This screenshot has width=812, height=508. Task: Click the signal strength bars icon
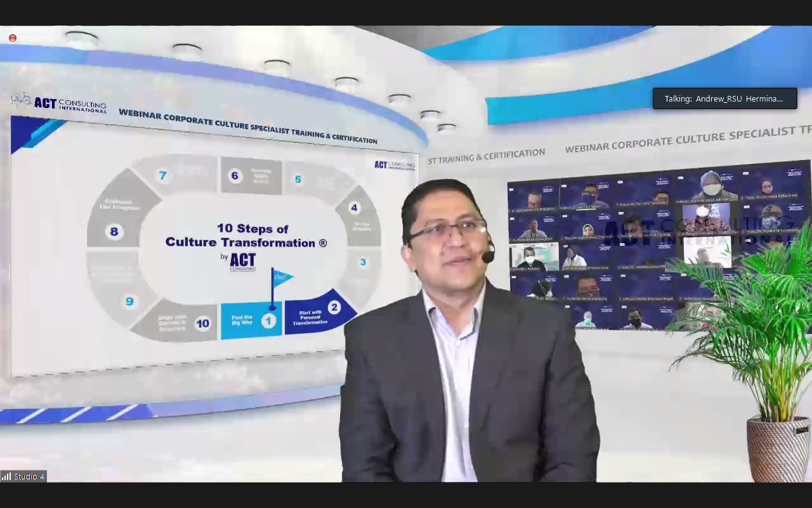click(x=6, y=476)
